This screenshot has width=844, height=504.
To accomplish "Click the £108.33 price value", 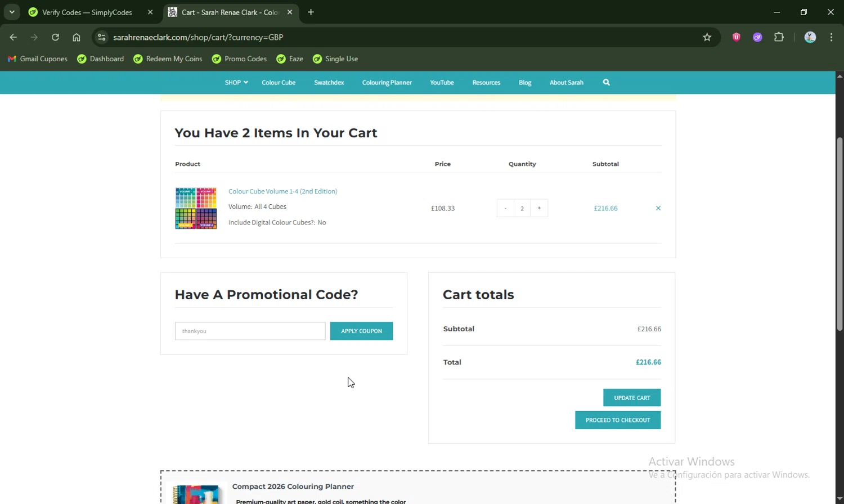I will tap(443, 208).
